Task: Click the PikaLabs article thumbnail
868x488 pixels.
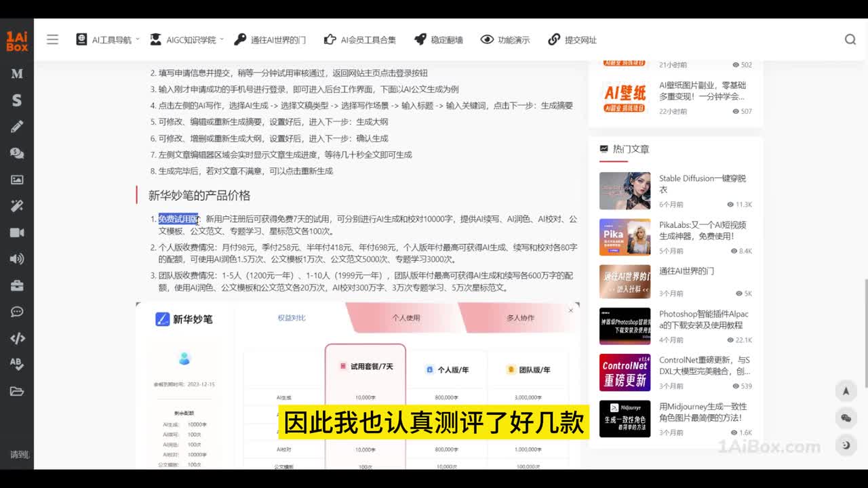Action: (625, 237)
